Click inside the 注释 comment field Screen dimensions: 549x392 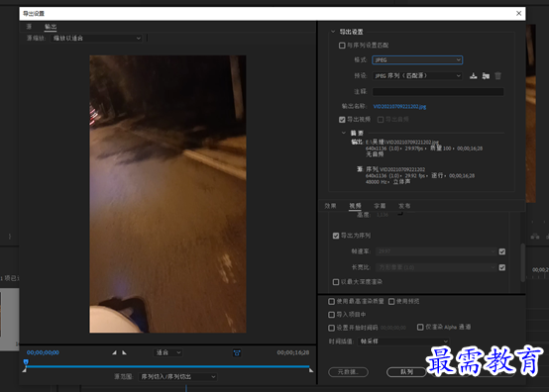coord(438,92)
